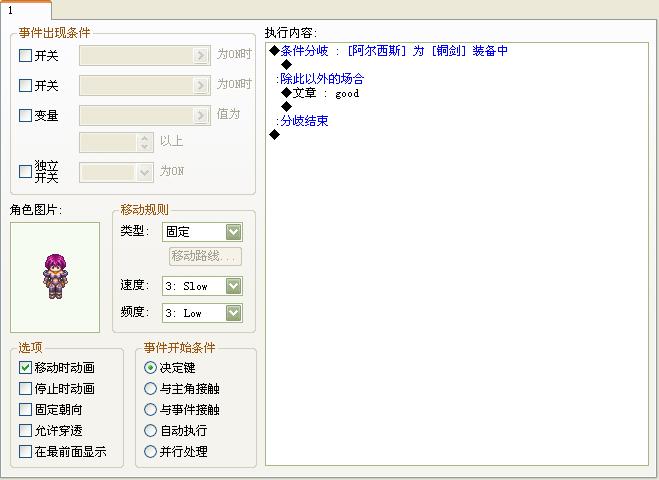
Task: Select the 除此以外的场合 line
Action: click(x=320, y=79)
